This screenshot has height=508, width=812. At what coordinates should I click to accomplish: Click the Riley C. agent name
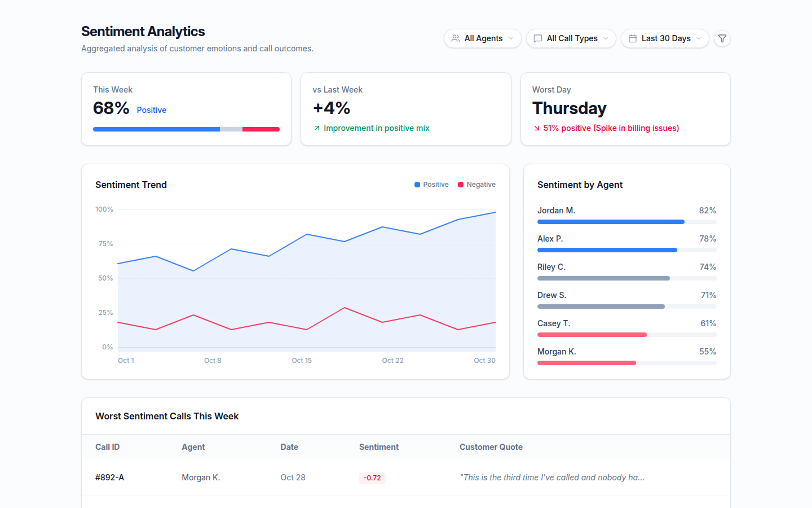(x=551, y=267)
